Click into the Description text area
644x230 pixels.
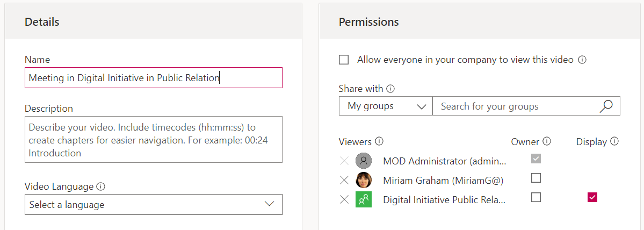tap(153, 140)
